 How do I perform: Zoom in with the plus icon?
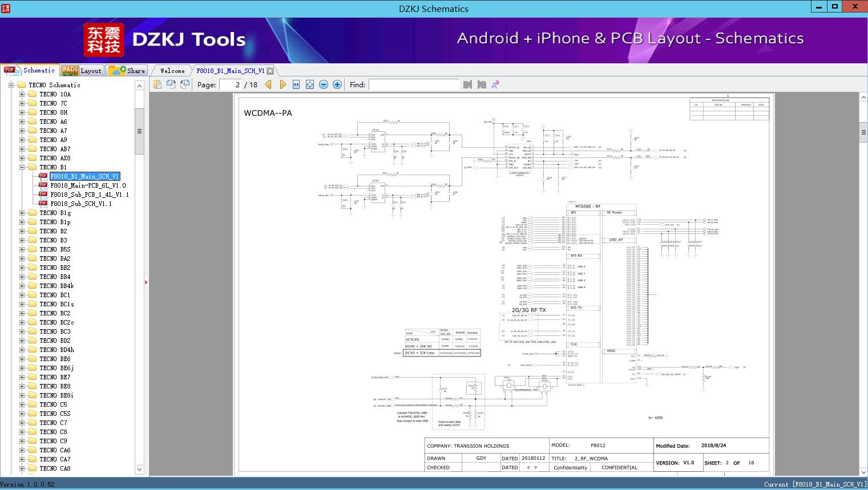[337, 84]
